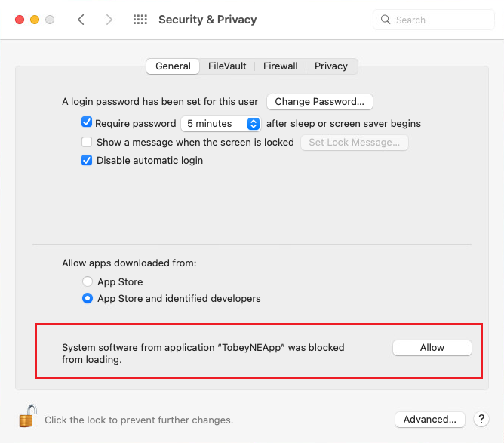Image resolution: width=504 pixels, height=443 pixels.
Task: Open the Show All preferences grid
Action: click(140, 20)
